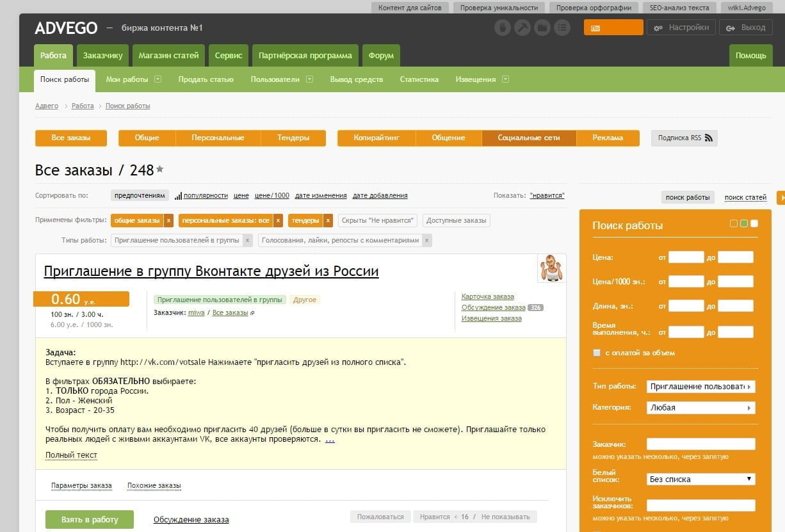Remove the персональные заказы: все filter
785x532 pixels.
tap(278, 220)
